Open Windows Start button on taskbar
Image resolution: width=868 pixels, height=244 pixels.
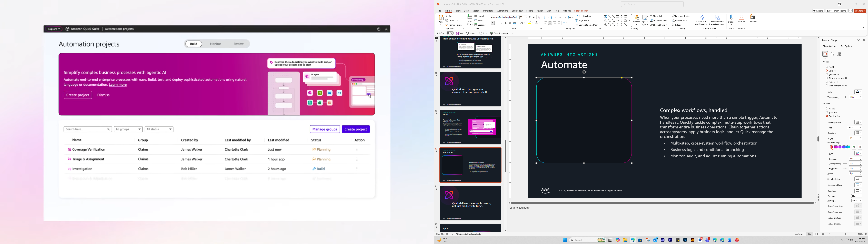pos(565,240)
